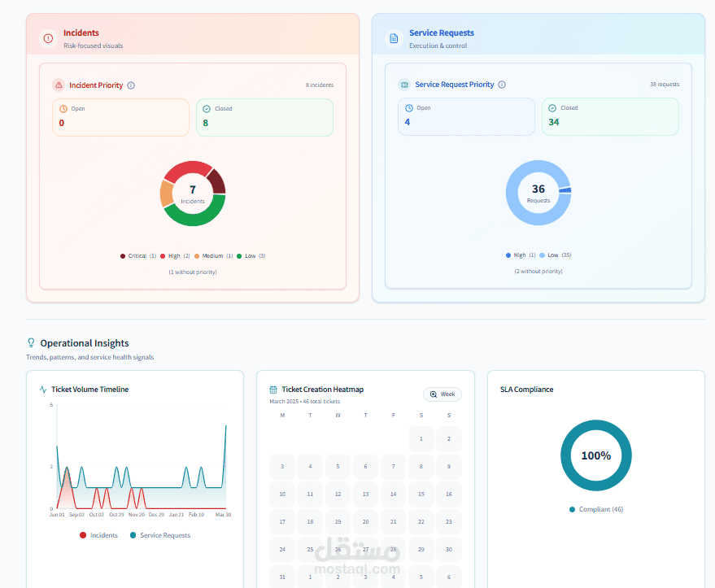Click the '8 incidents' count text
Screen dimensions: 715x588
tap(320, 85)
